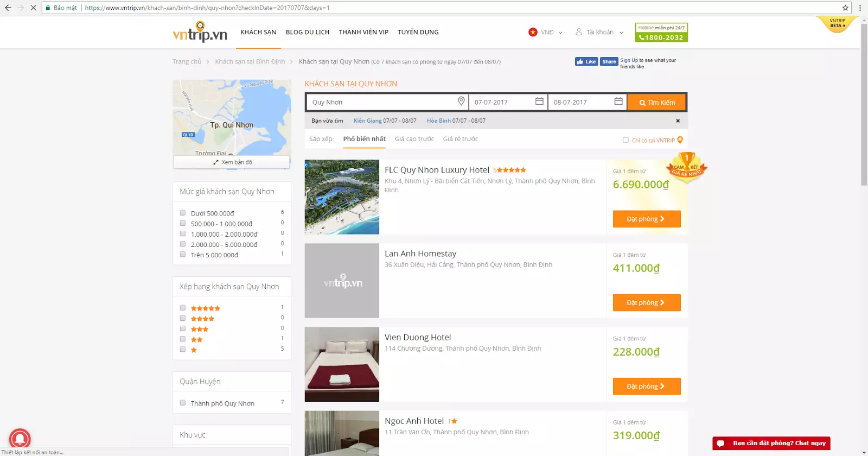This screenshot has height=456, width=868.
Task: Check the three-star rating filter
Action: click(183, 328)
